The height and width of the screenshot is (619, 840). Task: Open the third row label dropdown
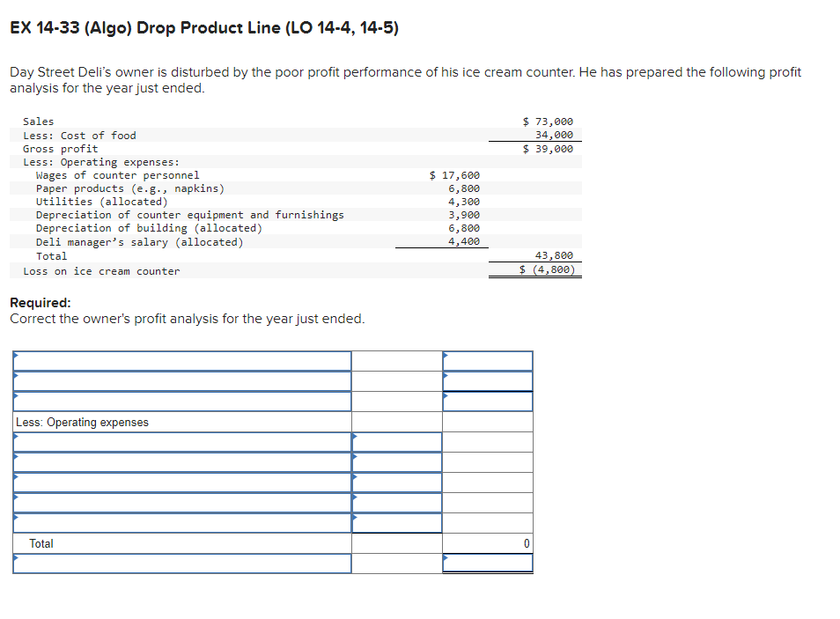[181, 401]
